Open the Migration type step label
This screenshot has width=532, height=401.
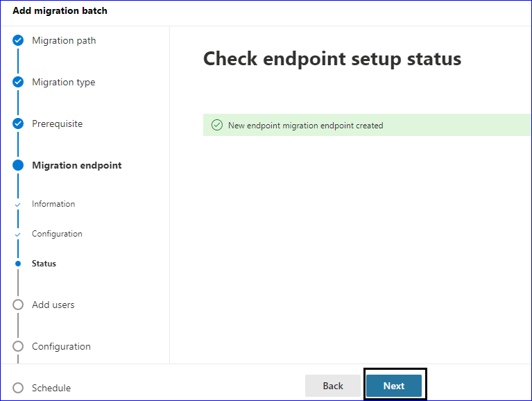click(x=63, y=83)
